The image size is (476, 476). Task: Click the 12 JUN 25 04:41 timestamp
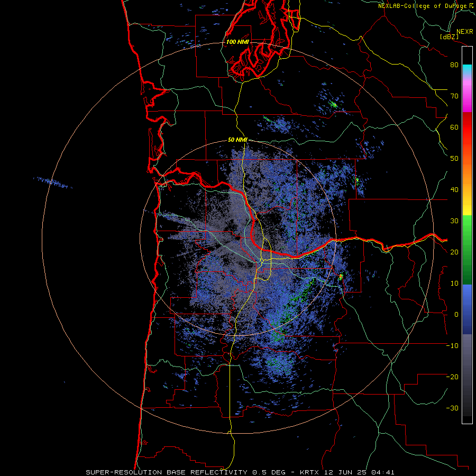tap(360, 472)
